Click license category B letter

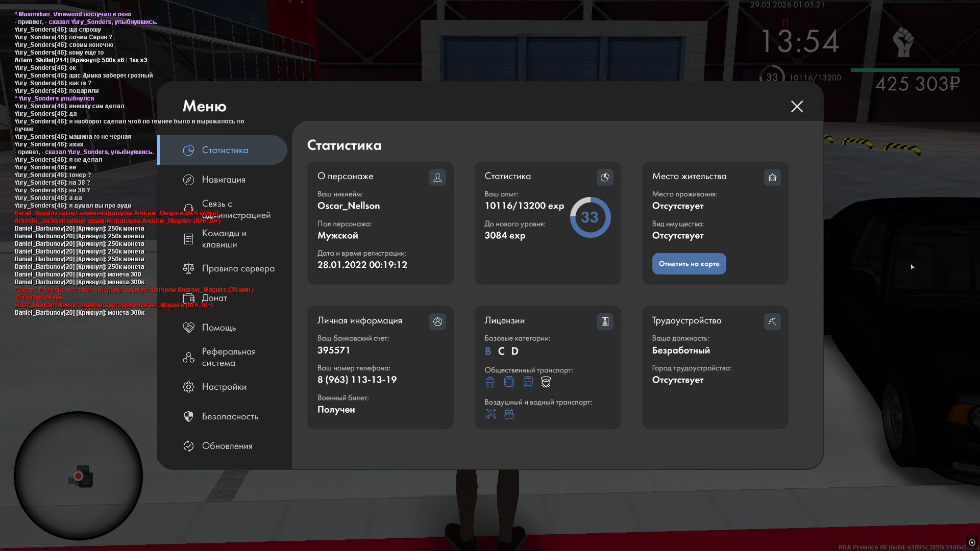point(488,351)
